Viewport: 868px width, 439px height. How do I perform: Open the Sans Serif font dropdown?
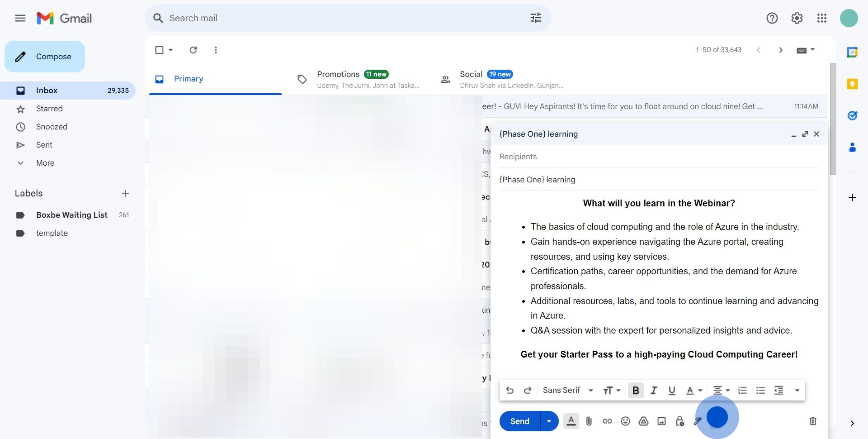point(568,390)
